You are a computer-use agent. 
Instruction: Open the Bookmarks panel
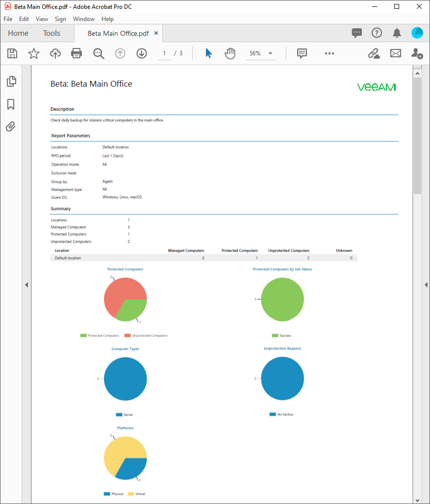pos(11,104)
